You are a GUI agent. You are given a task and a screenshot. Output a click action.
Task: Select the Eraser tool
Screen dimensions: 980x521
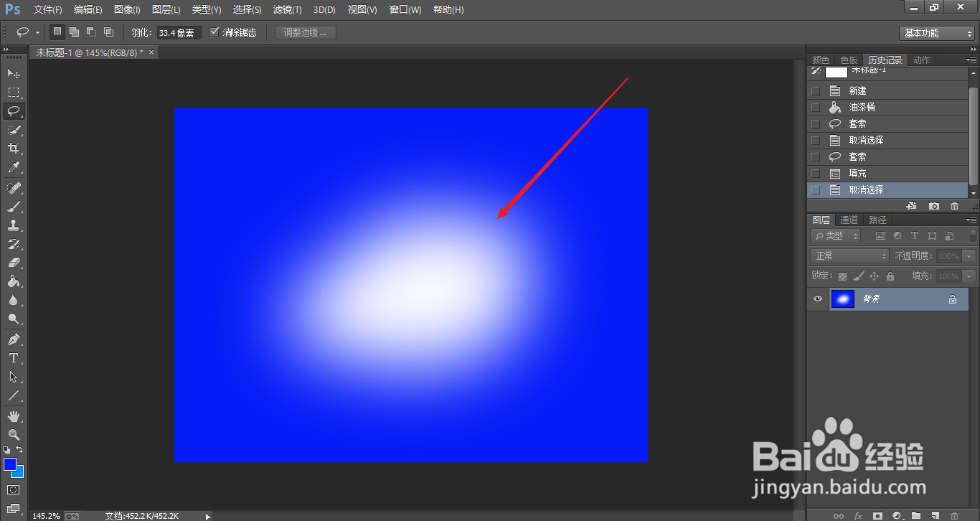tap(14, 263)
